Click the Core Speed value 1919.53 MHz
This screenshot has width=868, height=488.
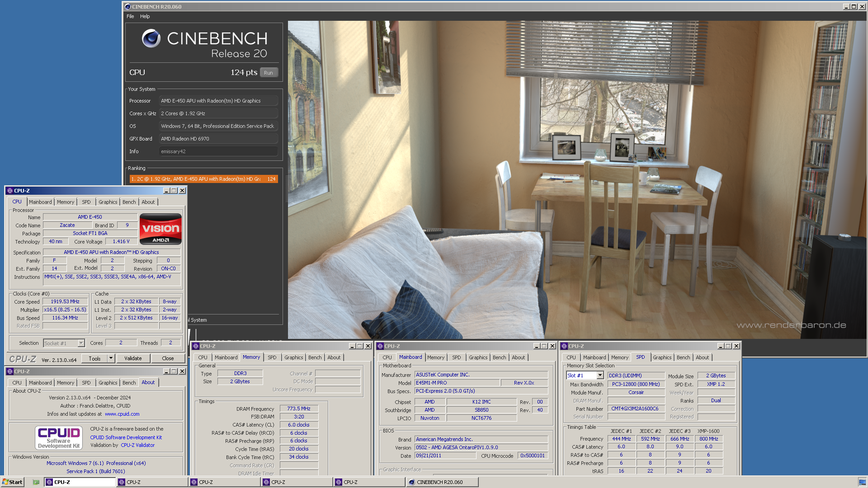[x=65, y=301]
